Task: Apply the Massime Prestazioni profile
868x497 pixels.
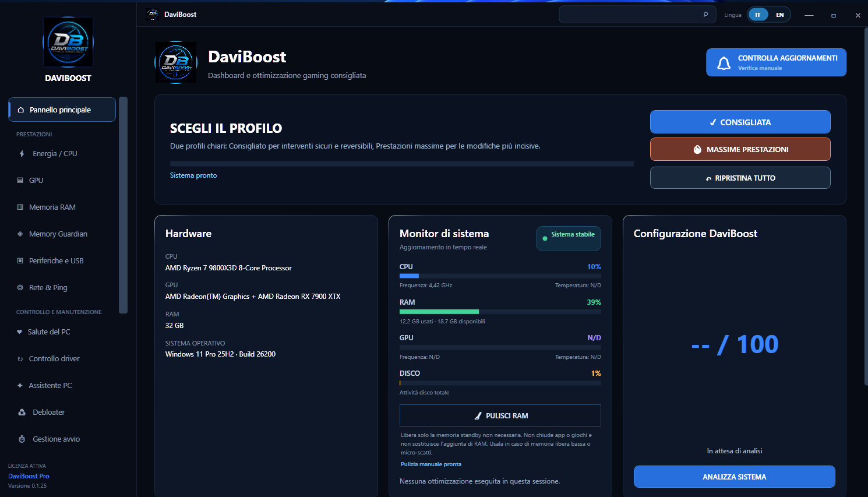Action: pos(740,150)
